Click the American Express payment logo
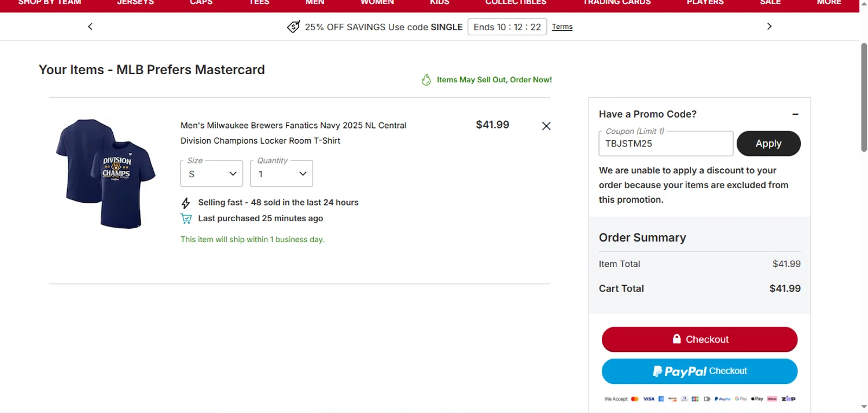 click(x=661, y=399)
